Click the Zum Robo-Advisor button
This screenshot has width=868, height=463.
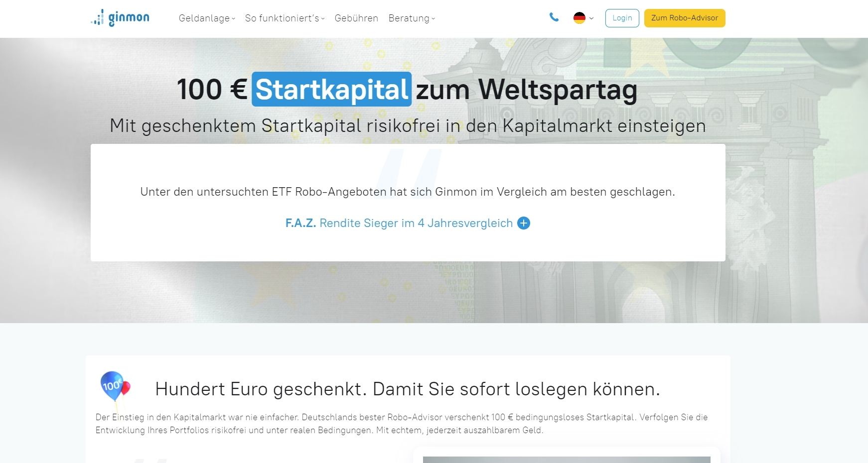pos(685,18)
